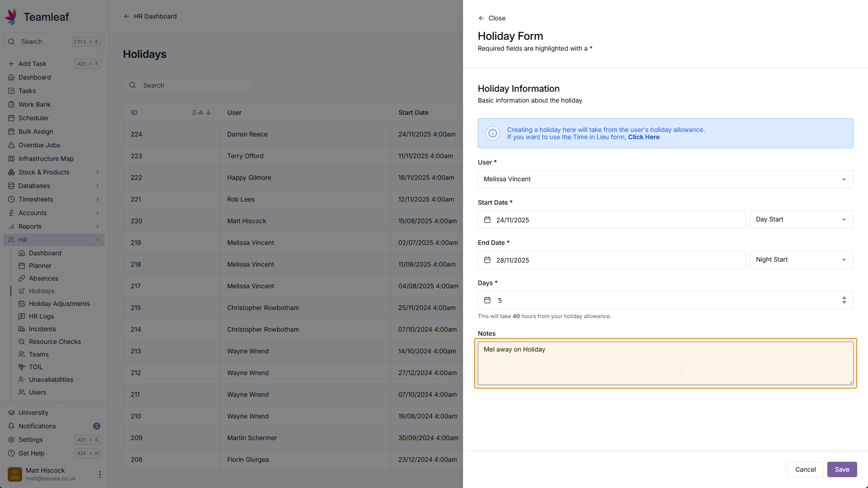Click the Notifications bell icon
The width and height of the screenshot is (868, 488).
pos(11,426)
